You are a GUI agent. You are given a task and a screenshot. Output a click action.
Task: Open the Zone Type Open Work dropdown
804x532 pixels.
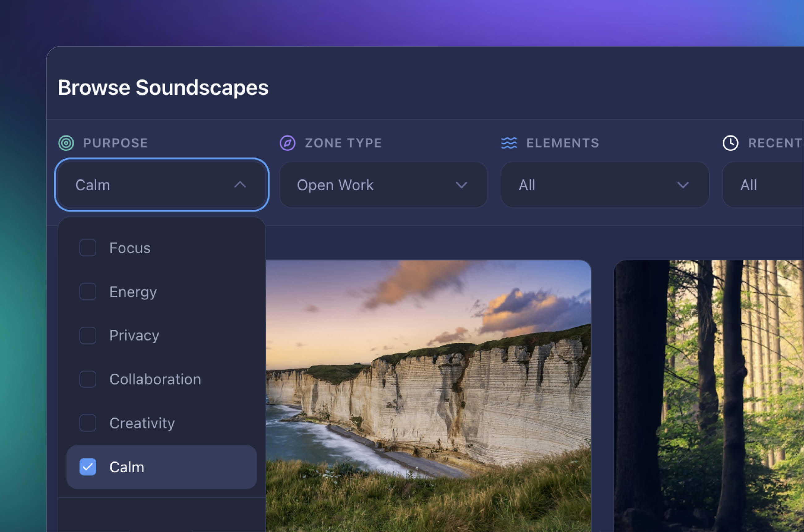coord(383,185)
